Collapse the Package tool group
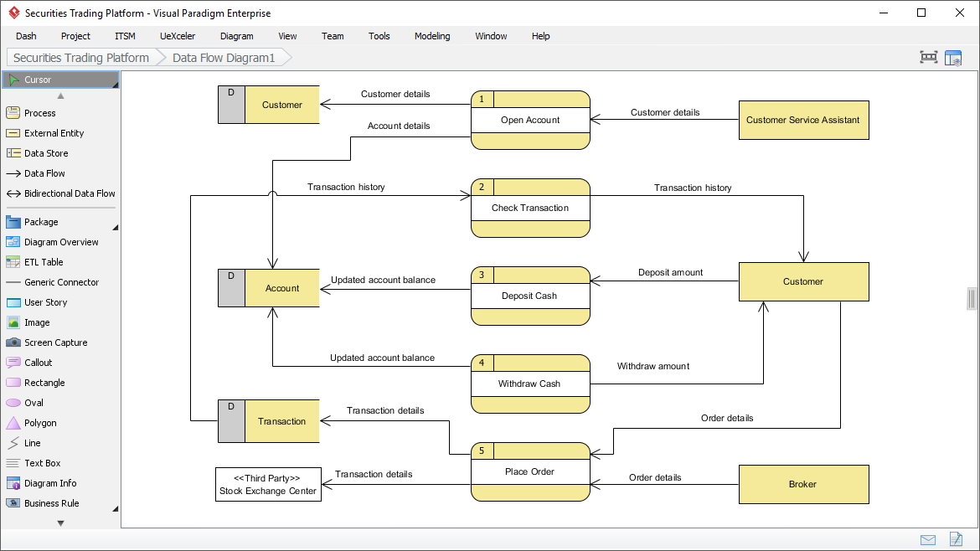Viewport: 980px width, 551px height. click(x=116, y=227)
